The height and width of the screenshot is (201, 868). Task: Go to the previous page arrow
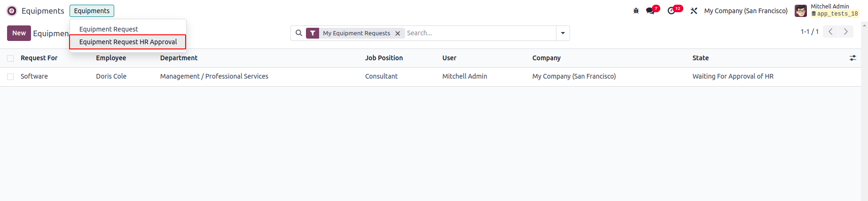(x=830, y=32)
